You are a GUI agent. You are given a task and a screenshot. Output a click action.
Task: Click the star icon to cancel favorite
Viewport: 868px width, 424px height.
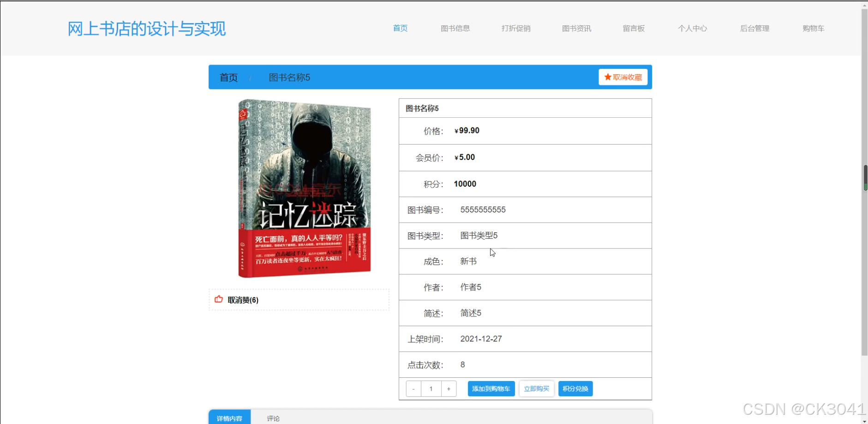607,77
